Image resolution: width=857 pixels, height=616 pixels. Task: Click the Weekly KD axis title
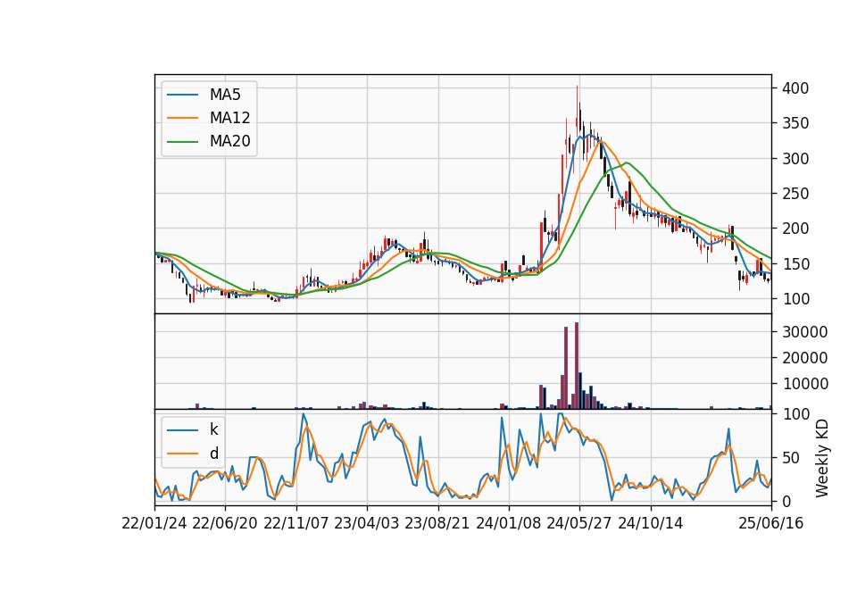pos(822,458)
